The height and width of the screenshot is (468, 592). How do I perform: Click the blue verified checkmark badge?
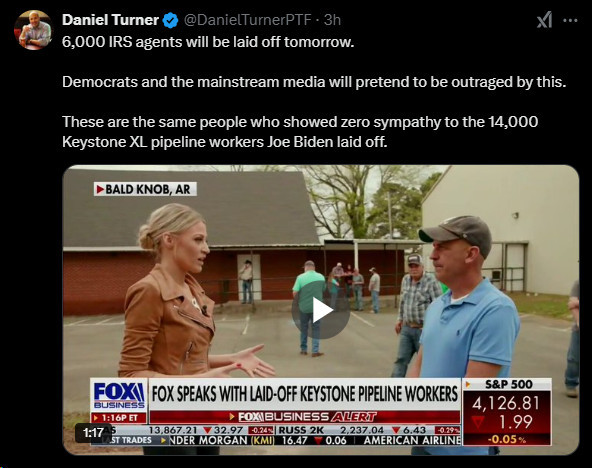pyautogui.click(x=170, y=20)
